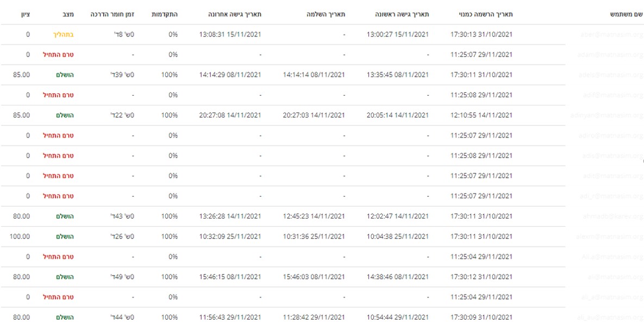
Task: Click the הושלם status with 39 minutes duration
Action: [65, 75]
